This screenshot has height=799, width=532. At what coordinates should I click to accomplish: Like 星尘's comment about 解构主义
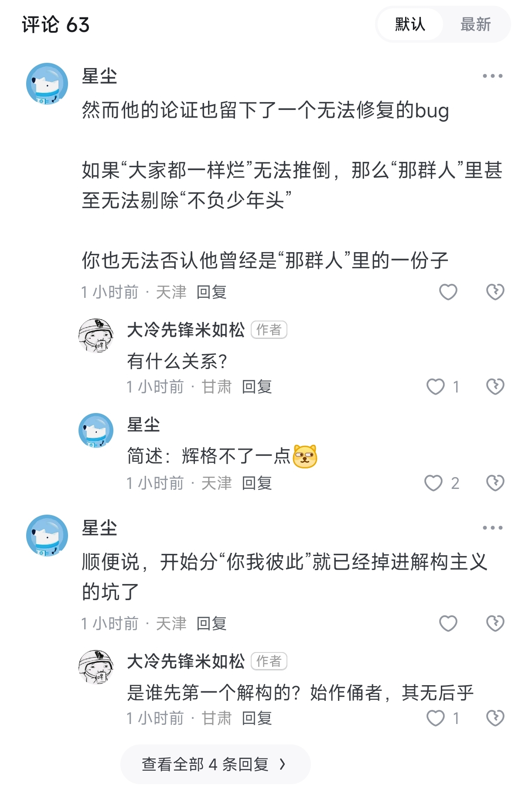point(448,623)
